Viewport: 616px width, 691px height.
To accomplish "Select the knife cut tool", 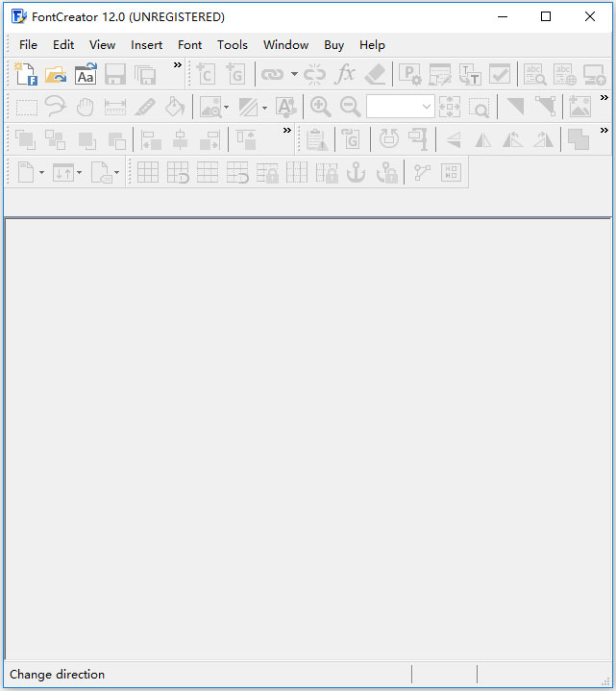I will pyautogui.click(x=145, y=107).
